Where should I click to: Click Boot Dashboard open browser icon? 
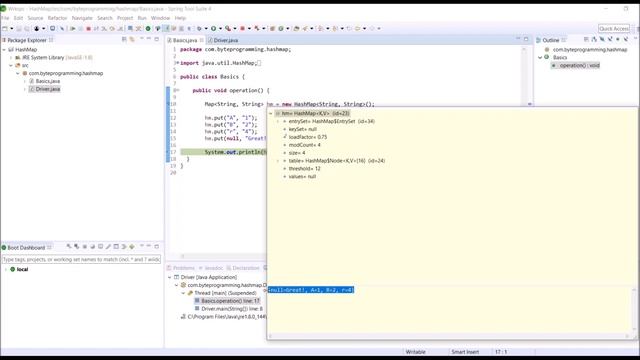(x=93, y=247)
